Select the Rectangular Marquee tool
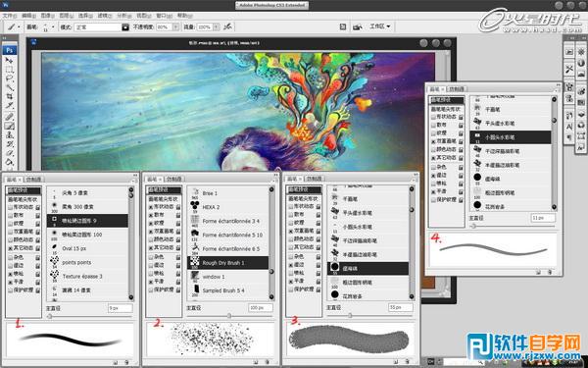The height and width of the screenshot is (368, 588). click(x=10, y=70)
